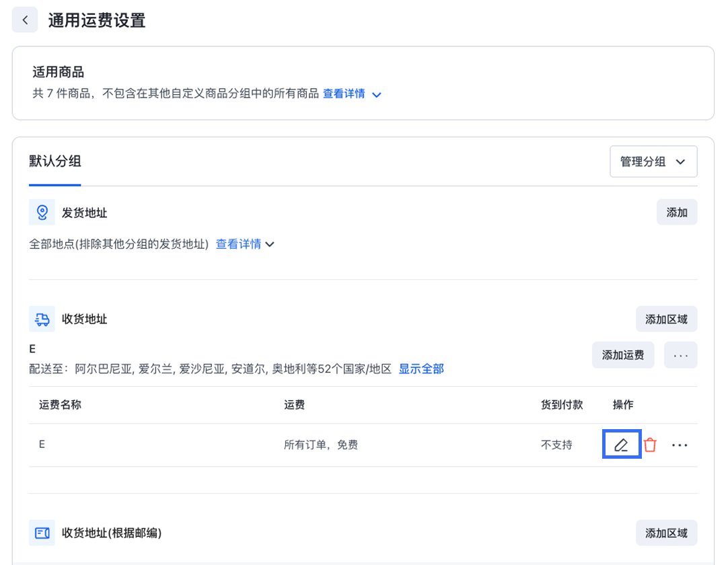The width and height of the screenshot is (728, 565).
Task: Click 添加 button for 发货地址
Action: (x=676, y=213)
